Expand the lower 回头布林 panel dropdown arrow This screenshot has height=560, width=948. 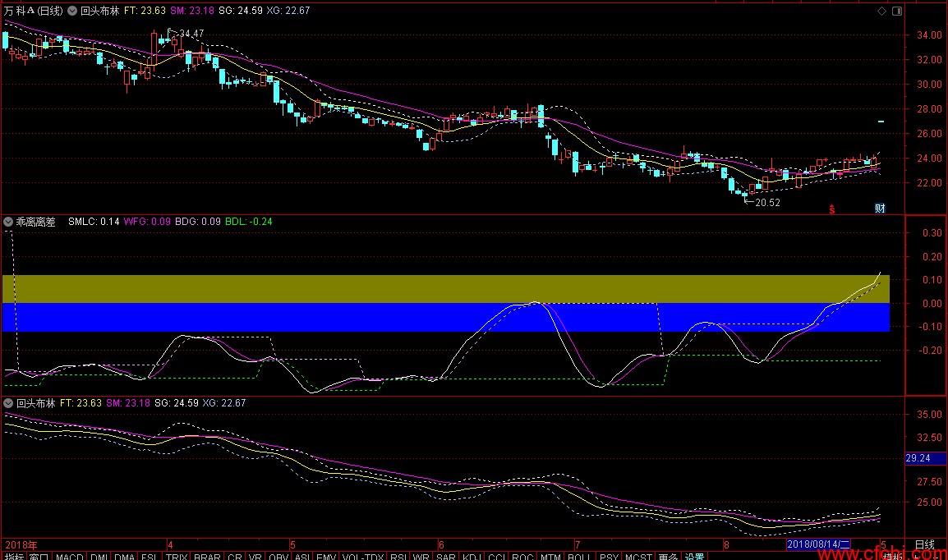click(8, 403)
